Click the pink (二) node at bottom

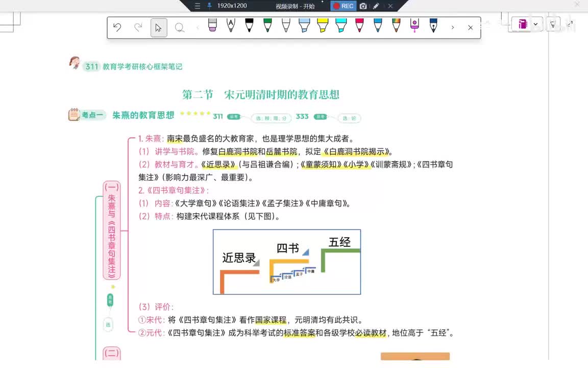click(x=112, y=353)
